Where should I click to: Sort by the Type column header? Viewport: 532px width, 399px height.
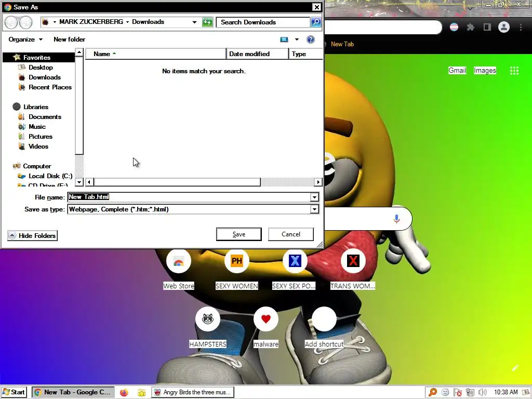305,54
